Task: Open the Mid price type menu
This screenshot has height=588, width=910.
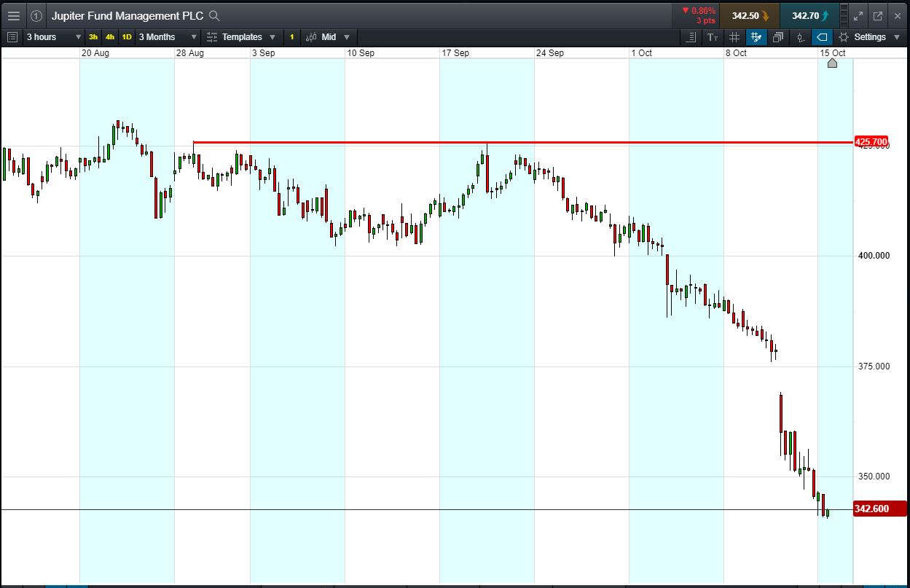Action: pos(328,37)
